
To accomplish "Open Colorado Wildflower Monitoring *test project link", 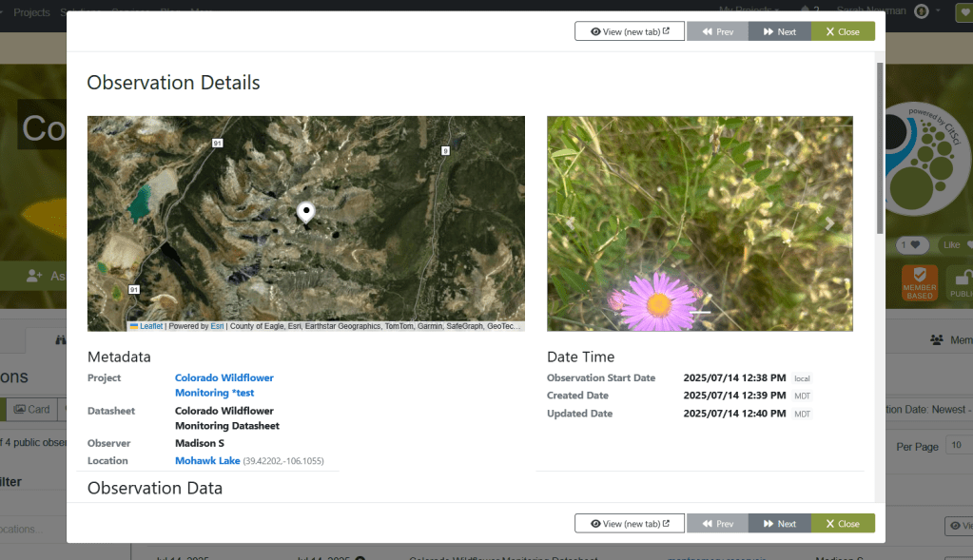I will pos(224,385).
